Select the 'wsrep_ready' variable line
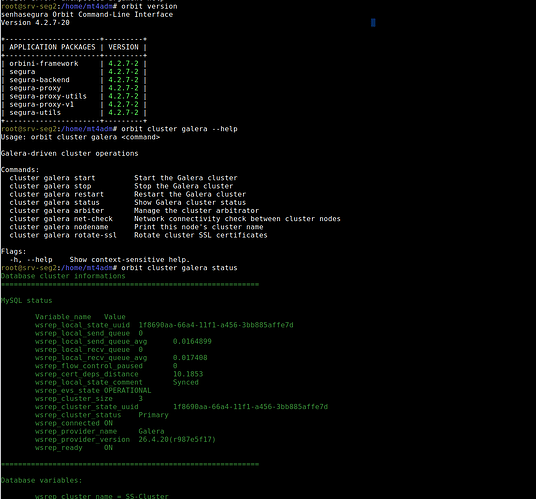Image resolution: width=536 pixels, height=499 pixels. (74, 448)
